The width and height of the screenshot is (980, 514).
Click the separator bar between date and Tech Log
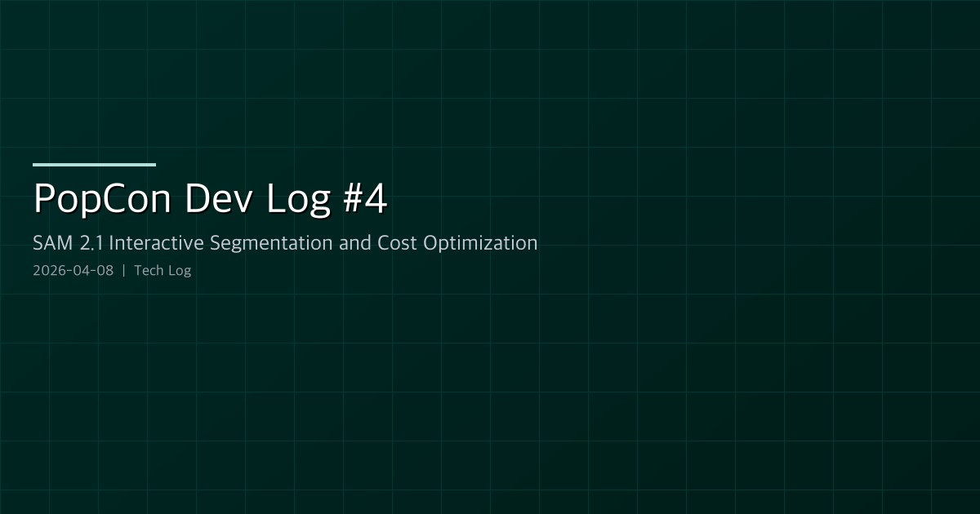click(x=124, y=269)
